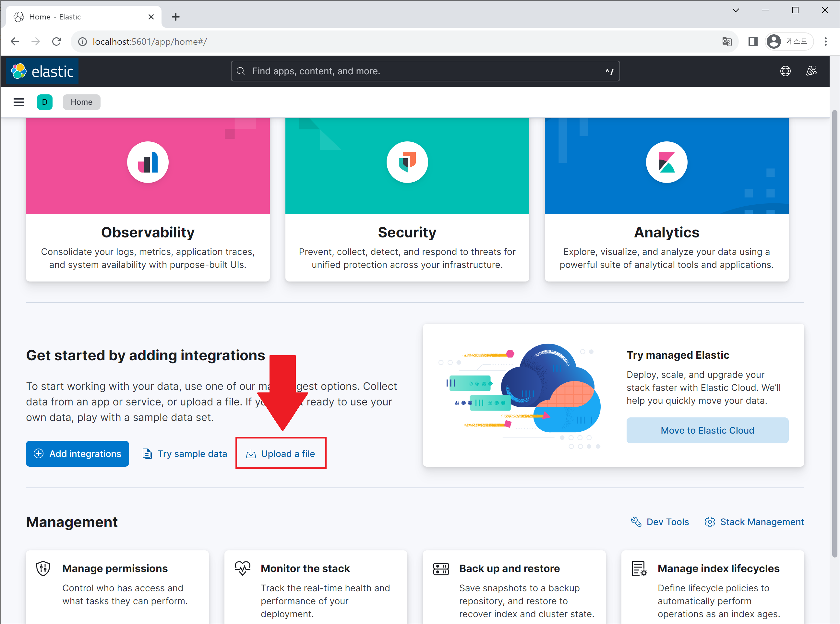Toggle the browser side panel
Screen dimensions: 840x624
[x=752, y=42]
